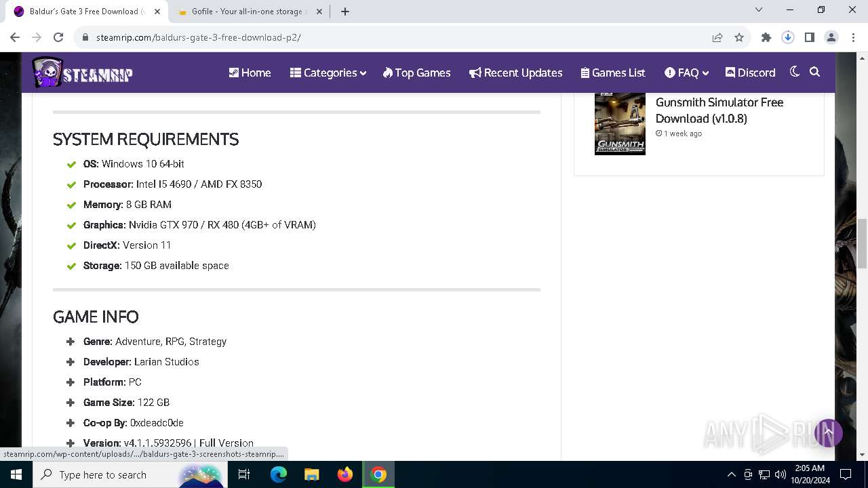Screen dimensions: 868x488
Task: Open the Games List page
Action: 613,73
